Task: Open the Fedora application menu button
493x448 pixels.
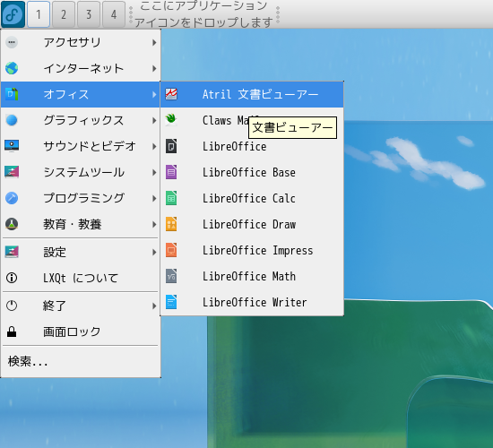Action: coord(13,14)
